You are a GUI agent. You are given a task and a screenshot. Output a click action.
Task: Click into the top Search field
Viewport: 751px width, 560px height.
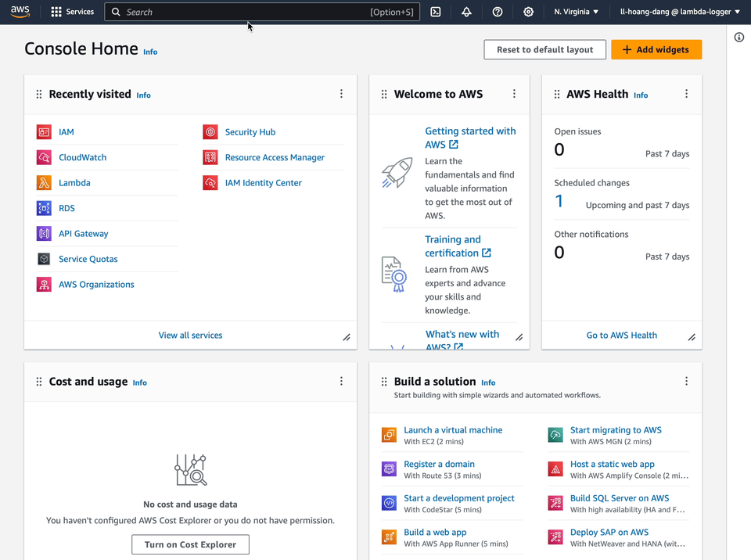pyautogui.click(x=262, y=12)
